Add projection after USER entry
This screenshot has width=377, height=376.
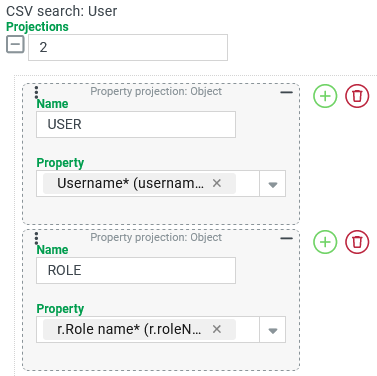pyautogui.click(x=325, y=96)
